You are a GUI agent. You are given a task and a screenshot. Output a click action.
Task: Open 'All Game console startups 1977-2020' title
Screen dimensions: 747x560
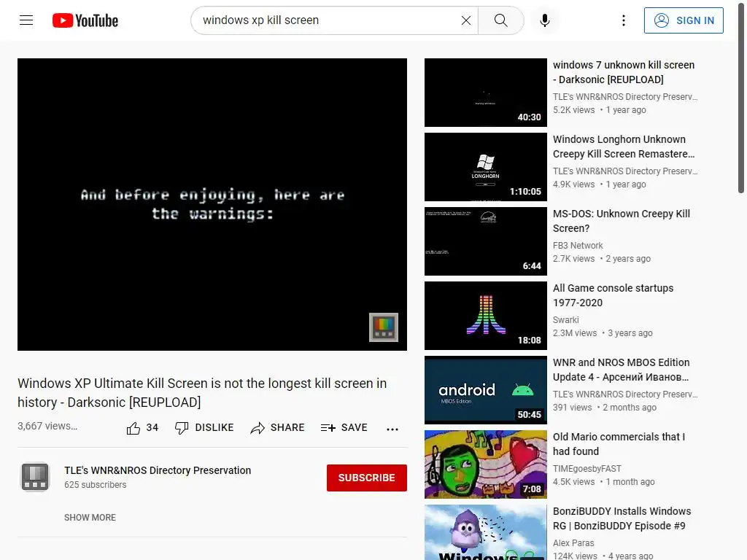tap(613, 295)
